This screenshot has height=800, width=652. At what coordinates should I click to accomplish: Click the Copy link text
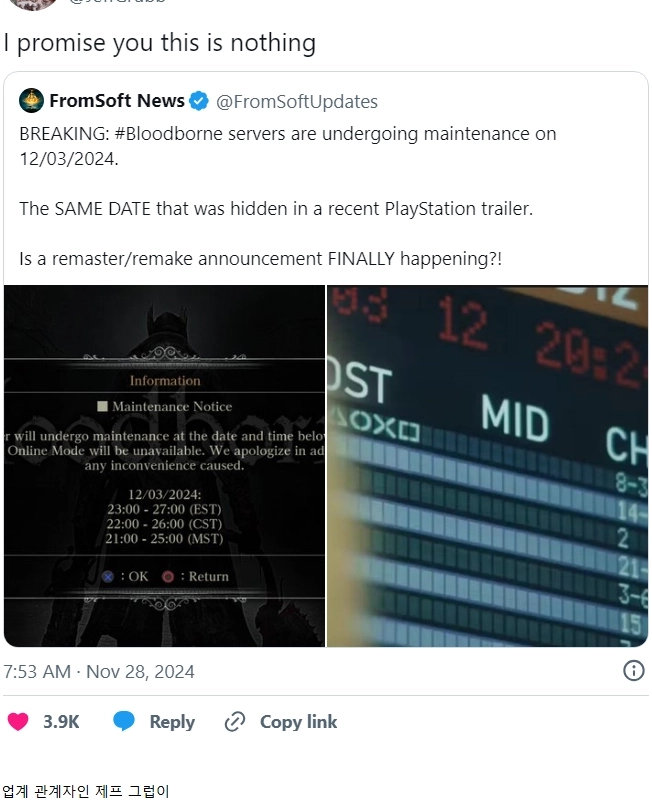coord(298,721)
